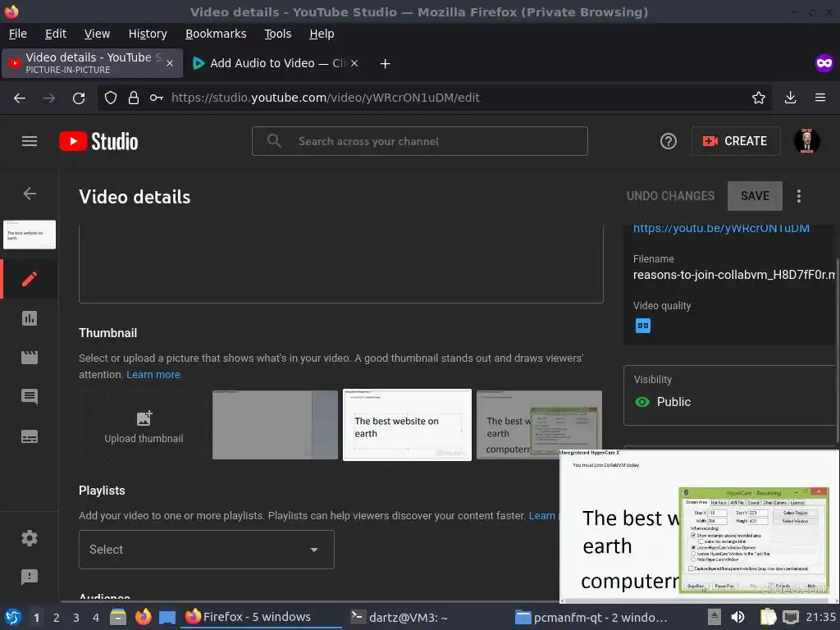Expand the Playlists Select dropdown

[206, 550]
